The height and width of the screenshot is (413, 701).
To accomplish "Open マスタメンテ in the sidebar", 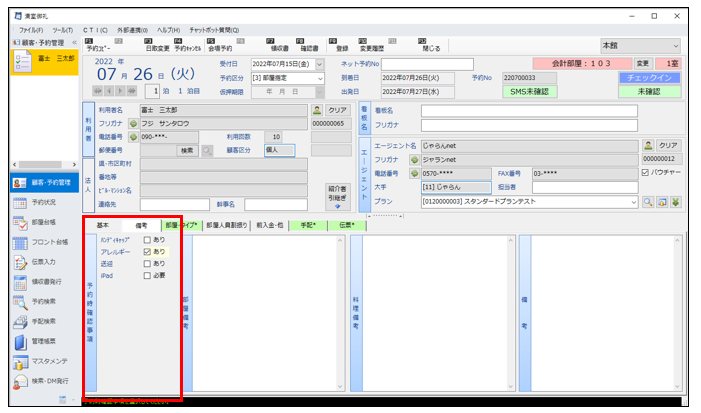I will (x=46, y=362).
